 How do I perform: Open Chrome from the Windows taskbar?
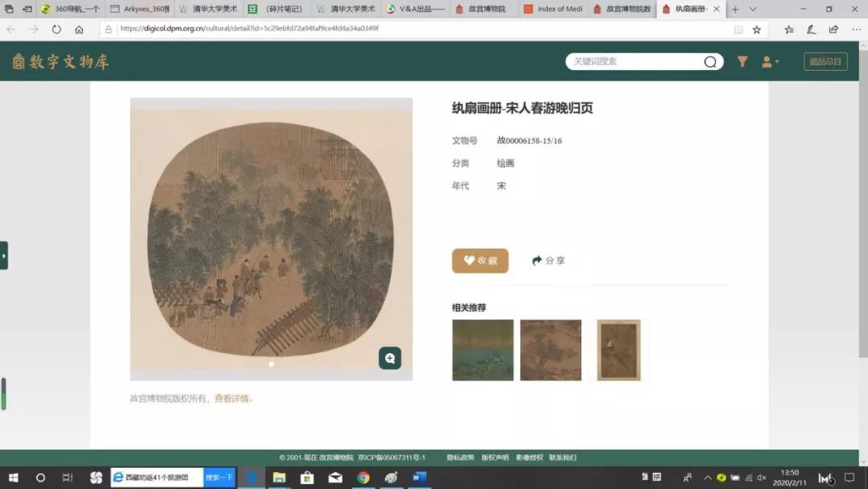click(x=363, y=478)
